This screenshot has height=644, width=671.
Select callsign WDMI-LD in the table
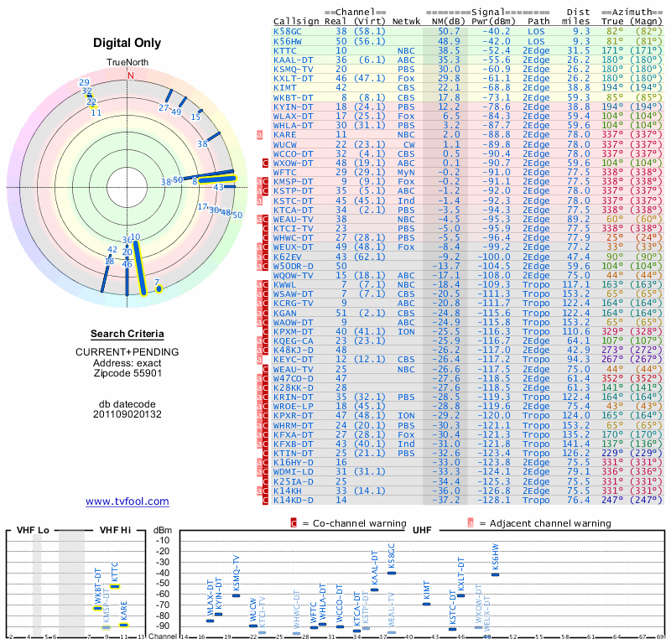[294, 472]
